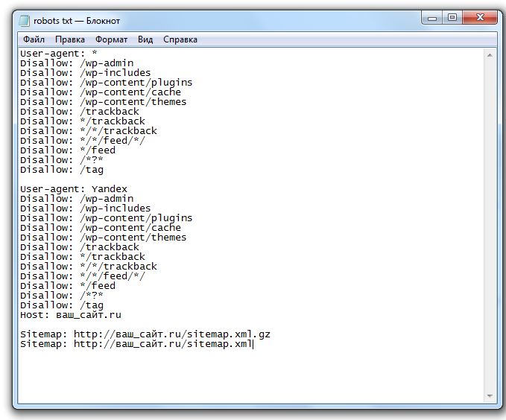Image resolution: width=506 pixels, height=420 pixels.
Task: Click the 'robots txt — Блокнот' title bar text
Action: coord(76,20)
